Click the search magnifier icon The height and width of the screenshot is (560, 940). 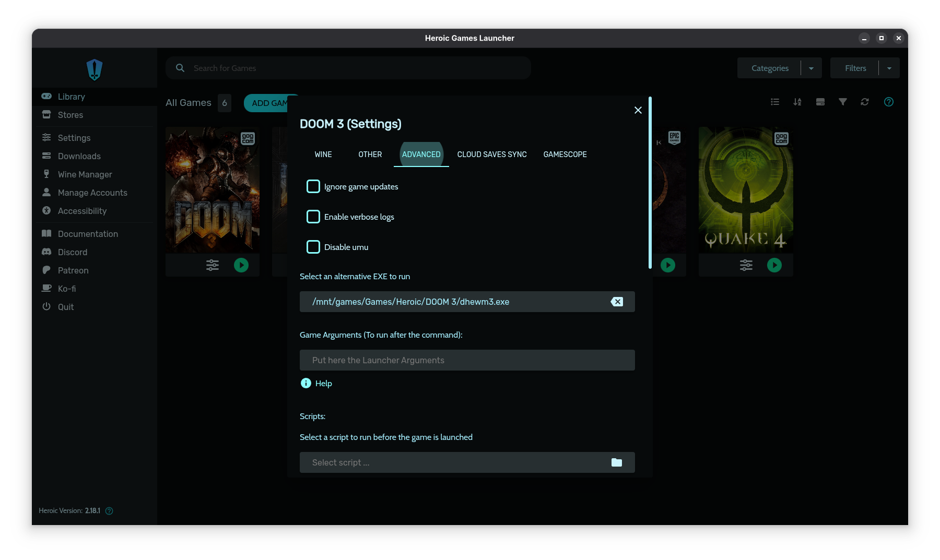click(180, 68)
